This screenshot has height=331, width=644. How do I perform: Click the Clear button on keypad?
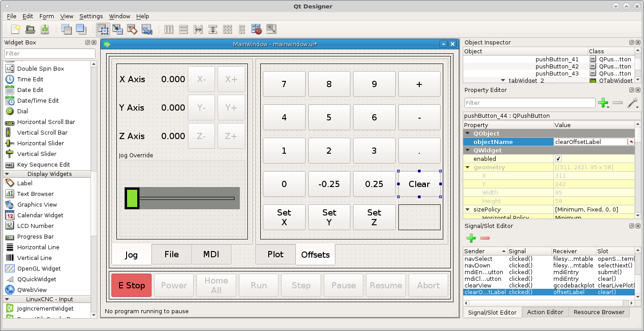(x=419, y=184)
